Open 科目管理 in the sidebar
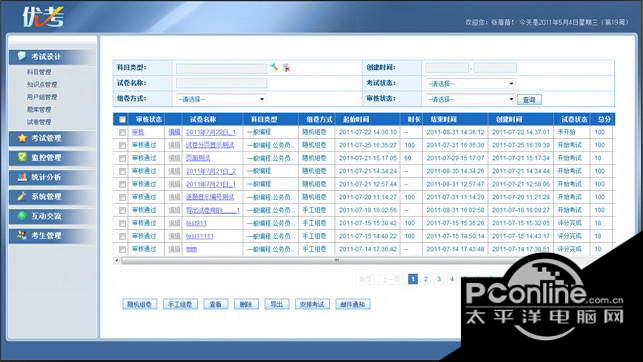Viewport: 643px width, 362px height. [x=39, y=72]
